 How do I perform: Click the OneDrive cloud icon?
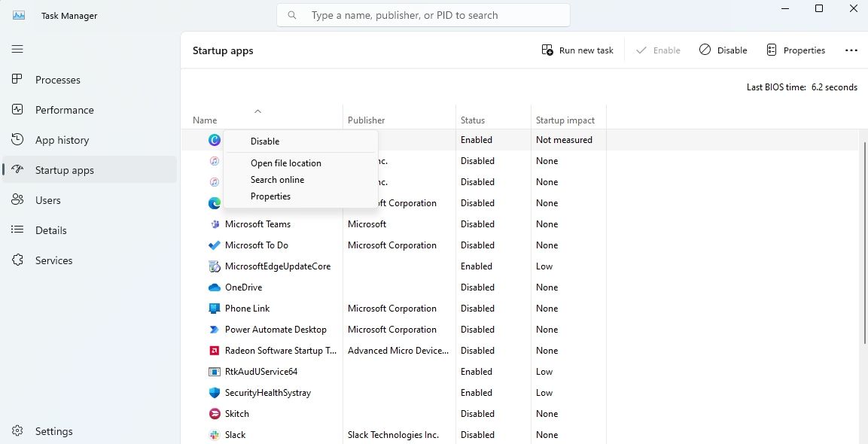(x=213, y=287)
